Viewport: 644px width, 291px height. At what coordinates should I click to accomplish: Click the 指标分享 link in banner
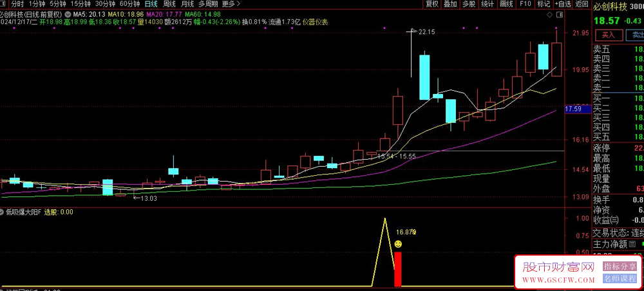pyautogui.click(x=620, y=267)
